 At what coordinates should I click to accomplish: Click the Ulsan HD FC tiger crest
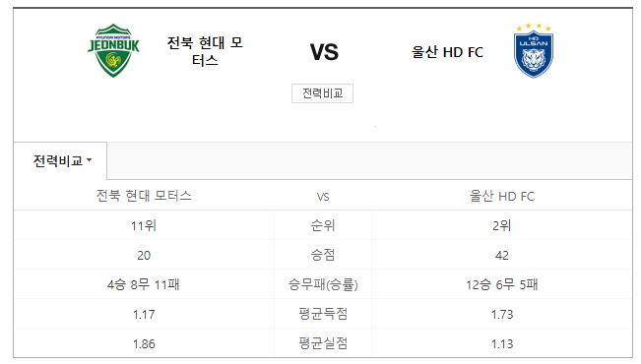pyautogui.click(x=534, y=50)
